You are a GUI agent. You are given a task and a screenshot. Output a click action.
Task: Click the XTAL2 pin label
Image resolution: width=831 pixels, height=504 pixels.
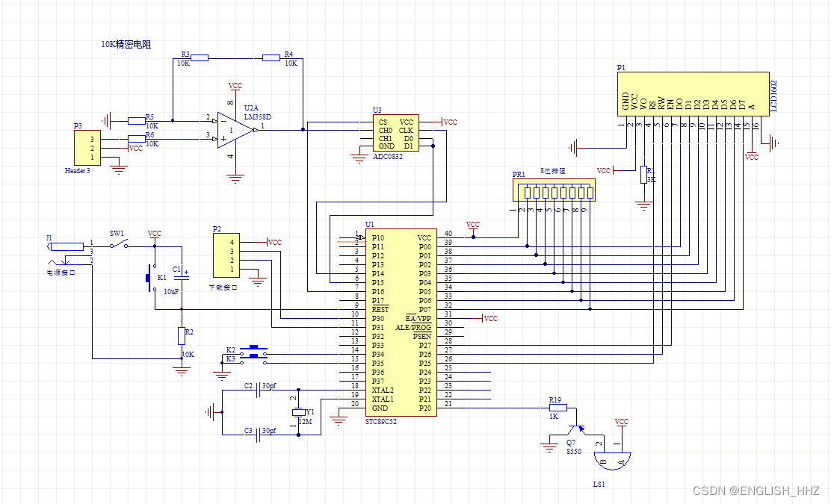[383, 391]
